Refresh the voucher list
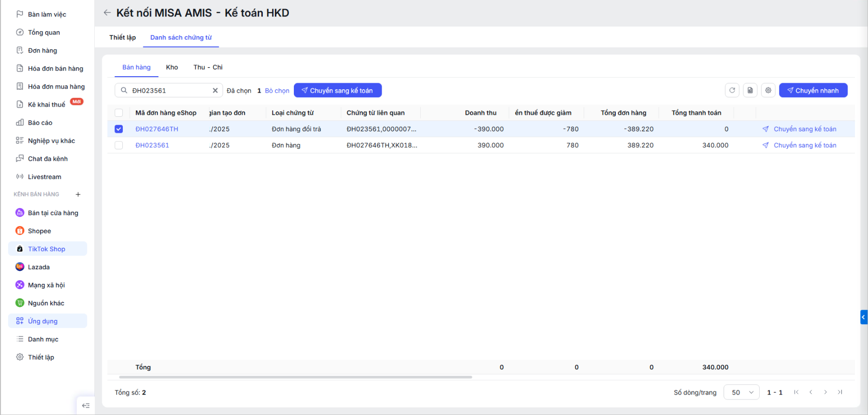 coord(732,90)
